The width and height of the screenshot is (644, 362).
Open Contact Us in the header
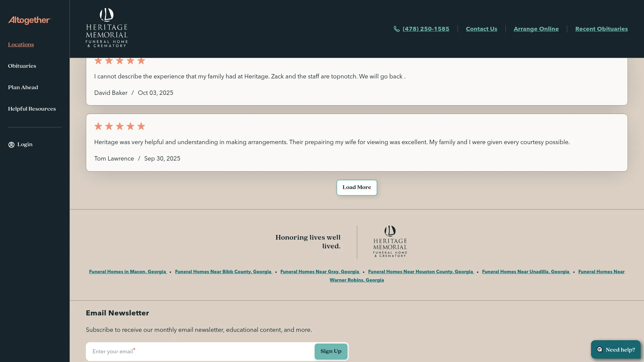[x=481, y=29]
